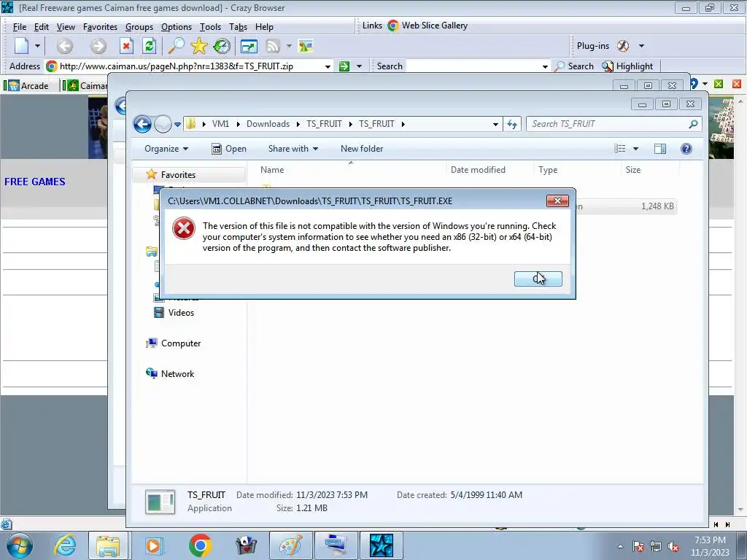Viewport: 747px width, 560px height.
Task: Click the gray RSS feed icon
Action: point(273,46)
